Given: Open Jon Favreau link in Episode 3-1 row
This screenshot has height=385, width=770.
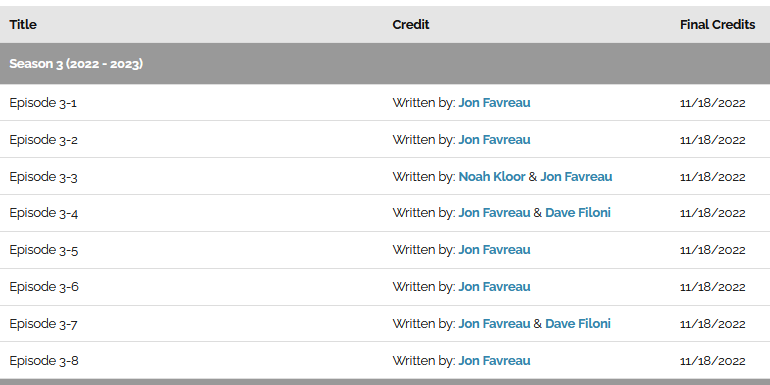Looking at the screenshot, I should click(x=494, y=103).
